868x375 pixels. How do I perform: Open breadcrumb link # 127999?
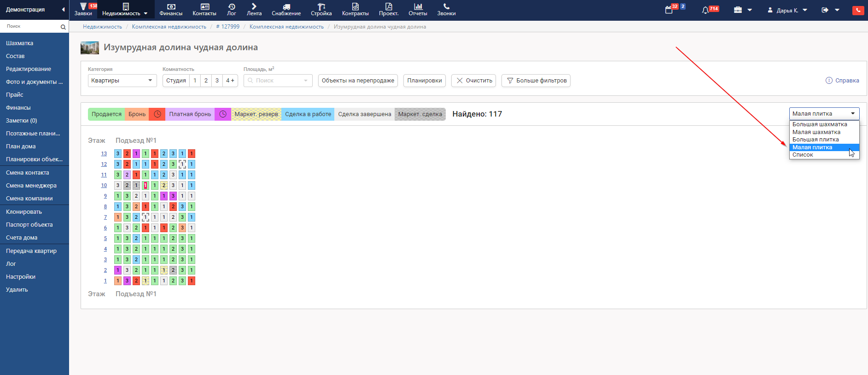pyautogui.click(x=228, y=27)
